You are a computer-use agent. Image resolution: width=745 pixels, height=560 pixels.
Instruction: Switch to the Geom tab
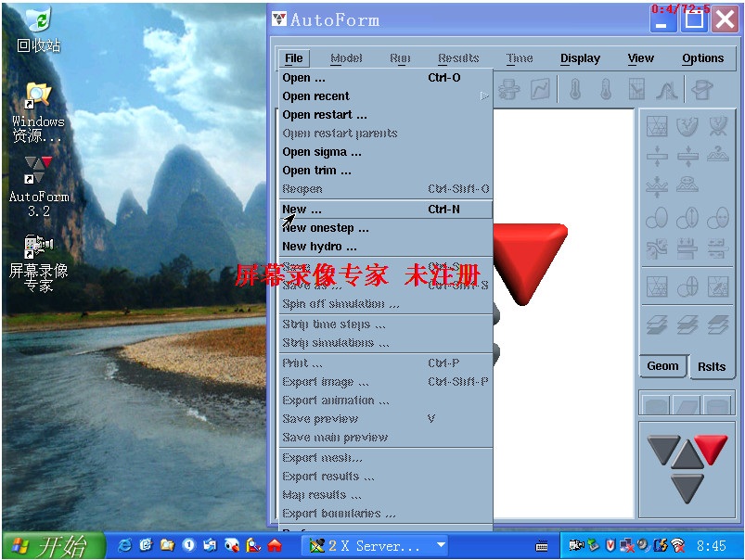(662, 366)
